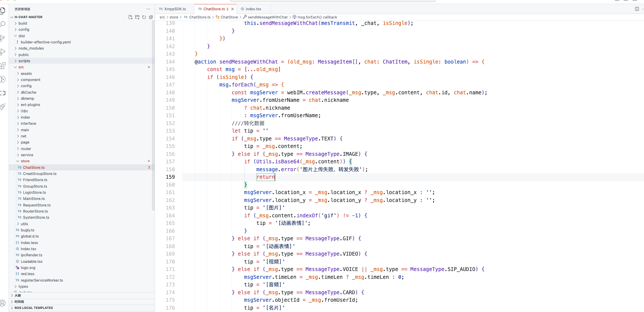Expand ROS LOCAL TEMPLATES section
Image resolution: width=644 pixels, height=312 pixels.
click(x=82, y=308)
